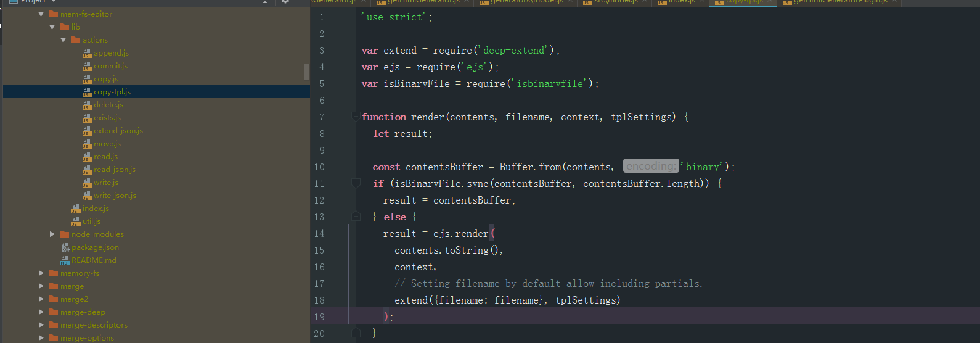Click the JS icon beside exists.js

87,118
